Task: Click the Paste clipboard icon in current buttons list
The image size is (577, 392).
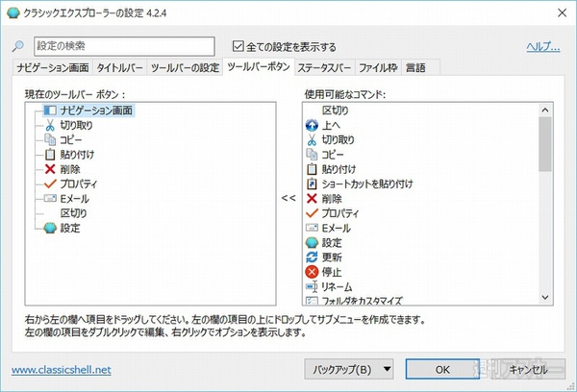Action: click(50, 155)
